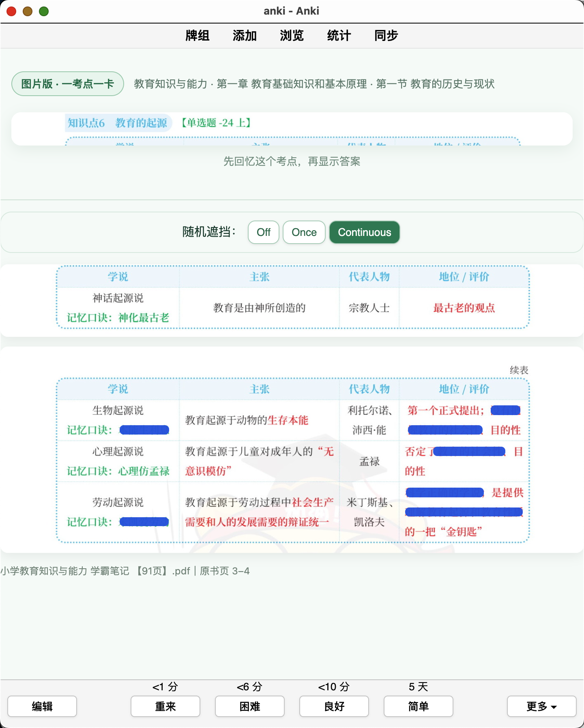Screen dimensions: 584x728
Task: Click the 米丁斯基、凯洛夫 cell
Action: pos(369,512)
